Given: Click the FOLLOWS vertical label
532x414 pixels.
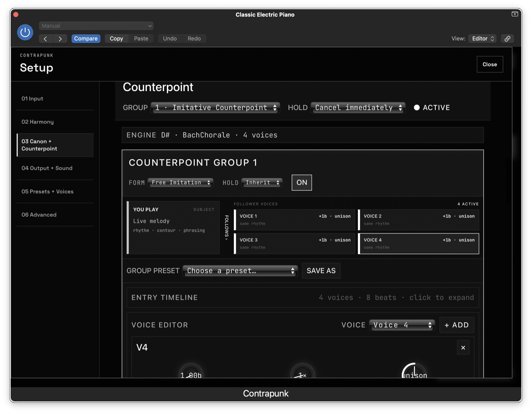Looking at the screenshot, I should point(226,227).
